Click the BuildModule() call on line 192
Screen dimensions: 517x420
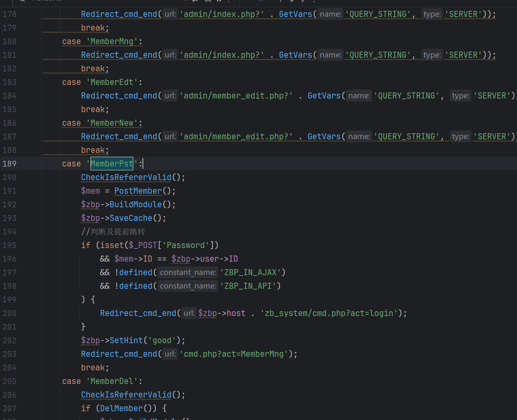(142, 205)
